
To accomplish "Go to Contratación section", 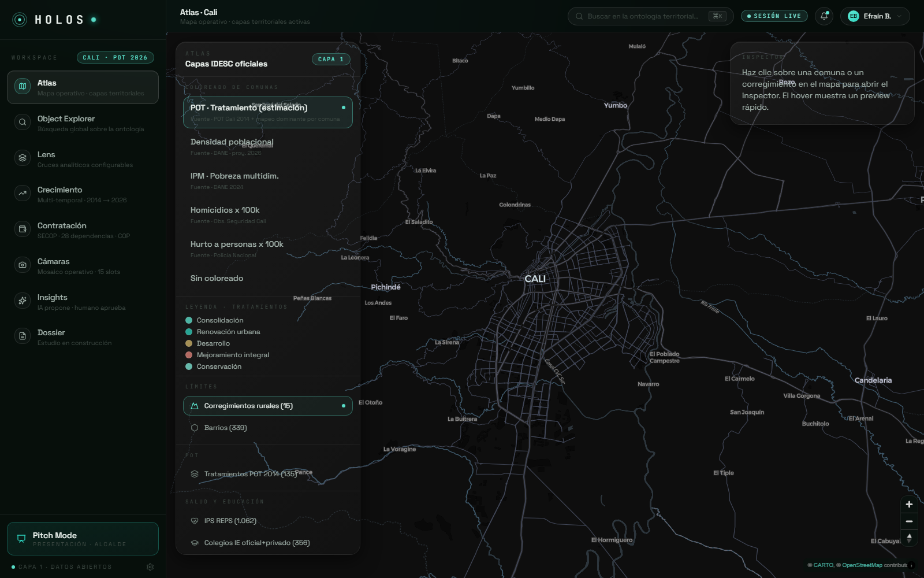I will (83, 230).
